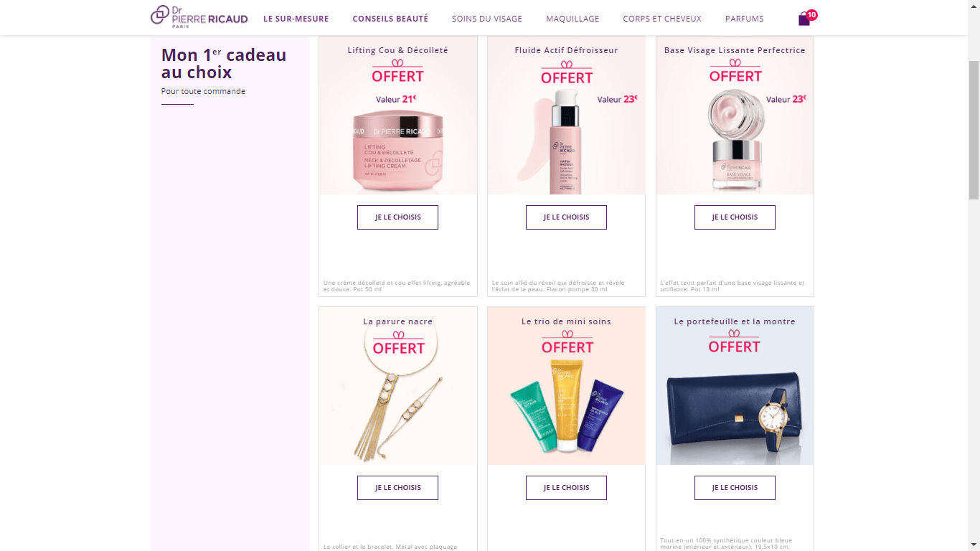980x551 pixels.
Task: Choose the Lifting Cou & Décolleté gift
Action: [397, 217]
